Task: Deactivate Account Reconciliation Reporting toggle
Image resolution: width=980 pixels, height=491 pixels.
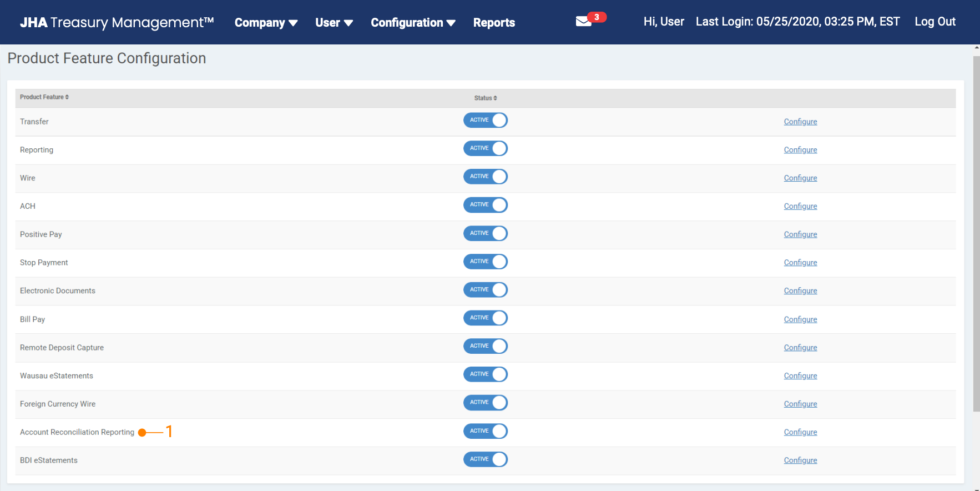Action: (486, 431)
